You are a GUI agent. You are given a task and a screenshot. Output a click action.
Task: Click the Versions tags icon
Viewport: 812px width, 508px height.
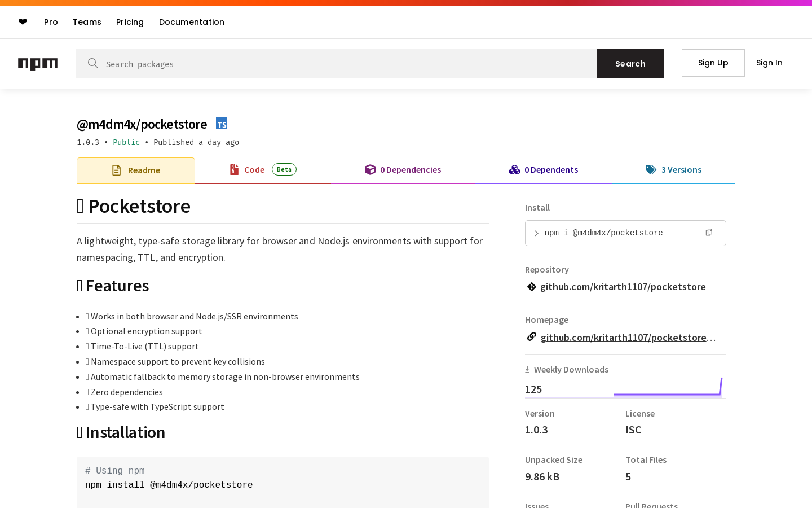pyautogui.click(x=651, y=170)
